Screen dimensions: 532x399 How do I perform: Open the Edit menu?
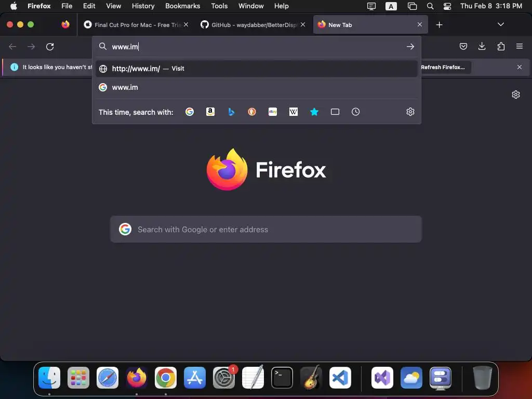tap(89, 6)
